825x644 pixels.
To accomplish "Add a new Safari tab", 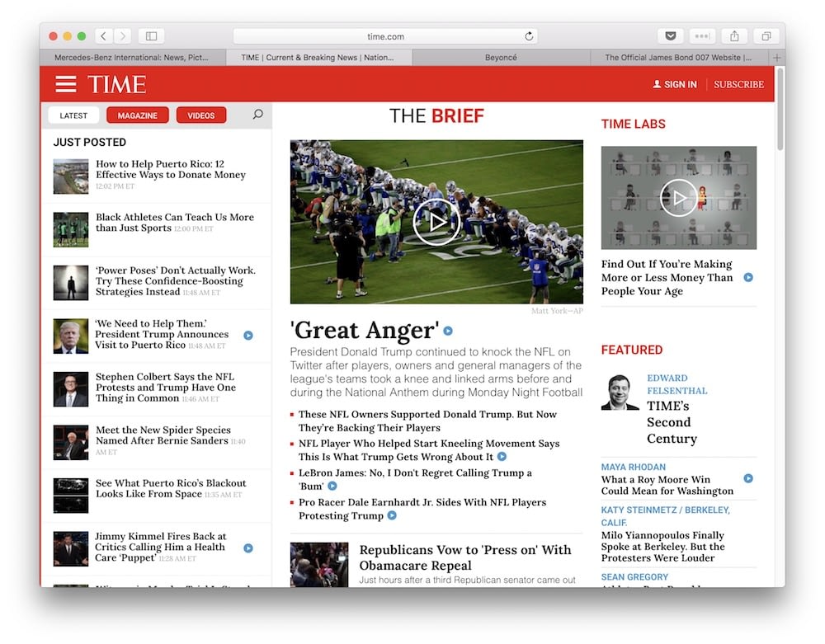I will 777,57.
